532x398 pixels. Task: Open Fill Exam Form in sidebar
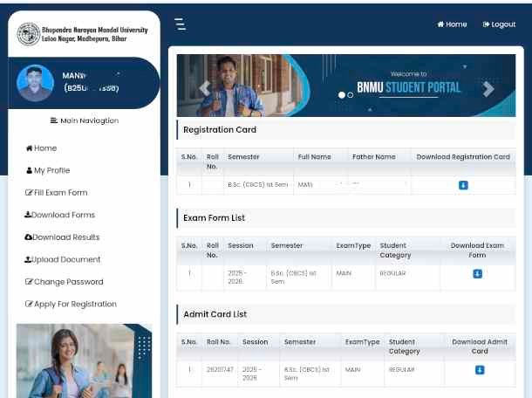click(x=57, y=193)
